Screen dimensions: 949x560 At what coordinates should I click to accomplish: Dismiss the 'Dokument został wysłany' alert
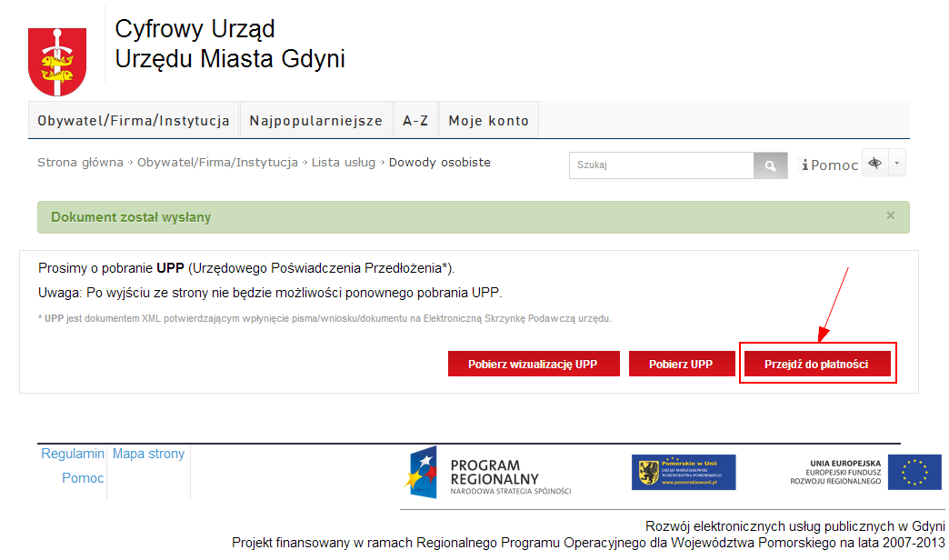891,215
